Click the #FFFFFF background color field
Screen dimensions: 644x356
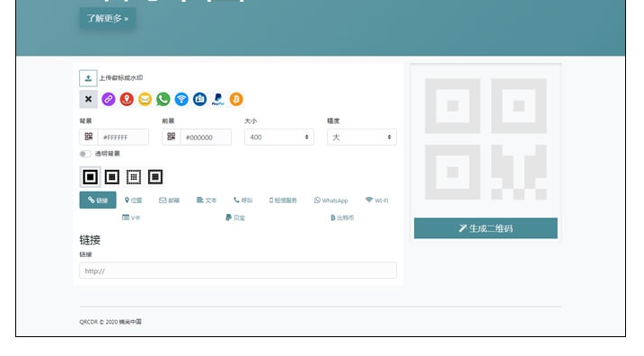123,138
